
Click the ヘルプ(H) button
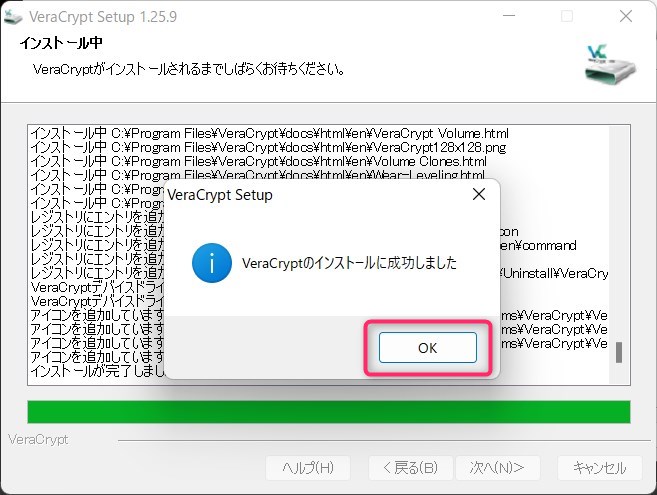tap(308, 467)
